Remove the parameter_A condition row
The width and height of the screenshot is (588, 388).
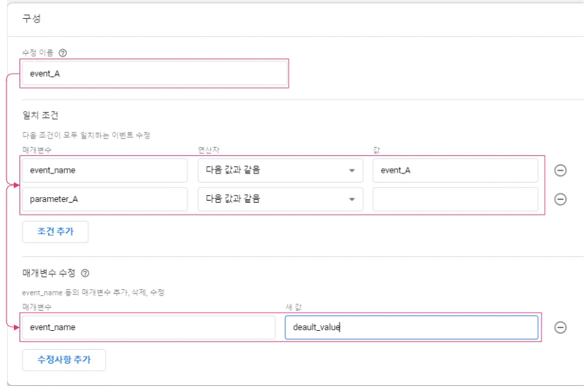[x=560, y=199]
